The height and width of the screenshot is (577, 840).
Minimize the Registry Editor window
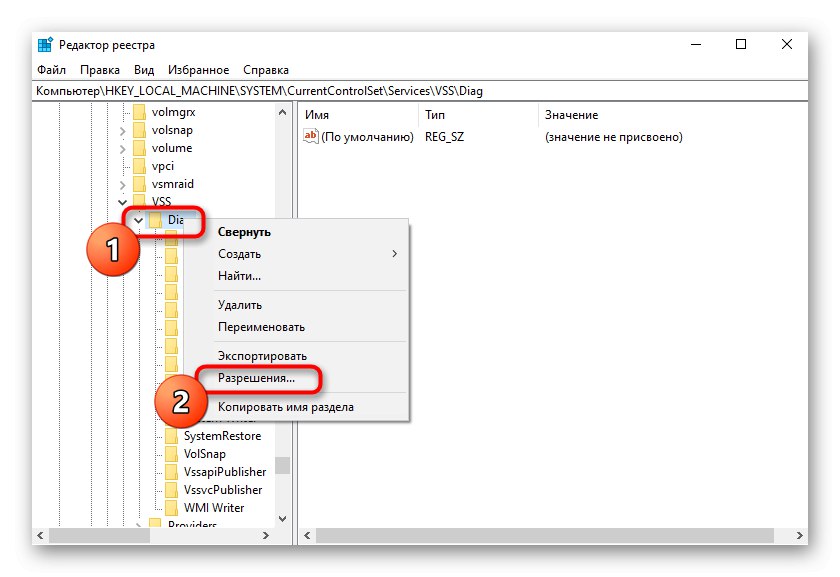tap(696, 44)
